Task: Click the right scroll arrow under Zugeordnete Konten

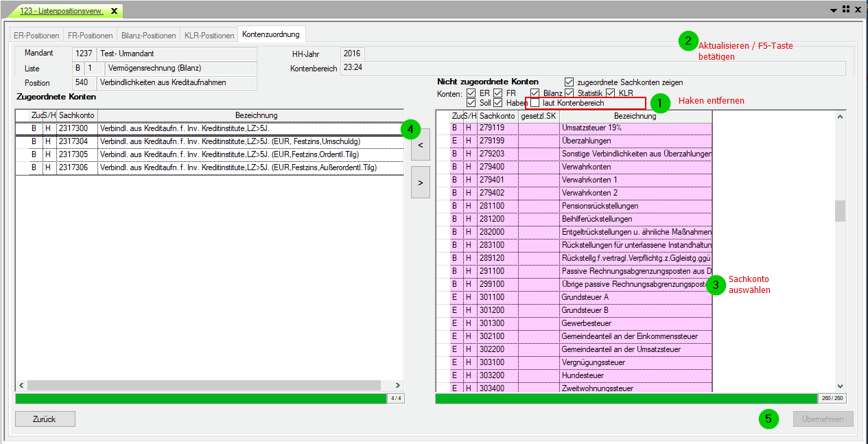Action: click(x=399, y=386)
